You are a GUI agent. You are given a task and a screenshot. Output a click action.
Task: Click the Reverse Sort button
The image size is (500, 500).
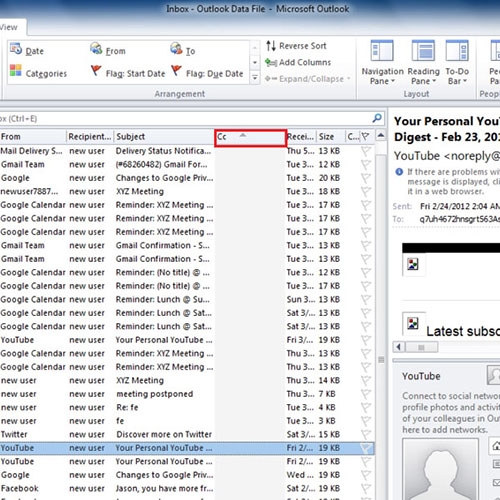(x=296, y=46)
